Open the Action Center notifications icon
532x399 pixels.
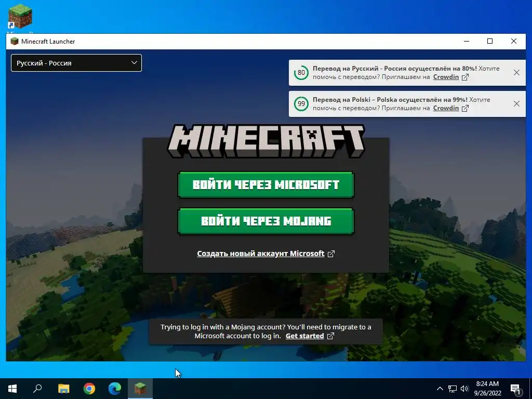pyautogui.click(x=516, y=389)
